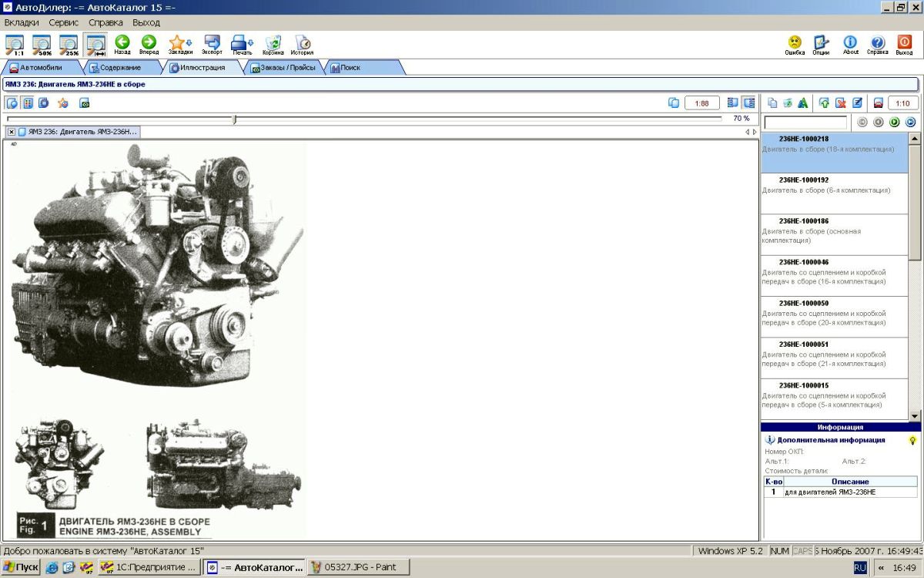This screenshot has width=924, height=578.
Task: Open the About info icon
Action: click(x=850, y=45)
